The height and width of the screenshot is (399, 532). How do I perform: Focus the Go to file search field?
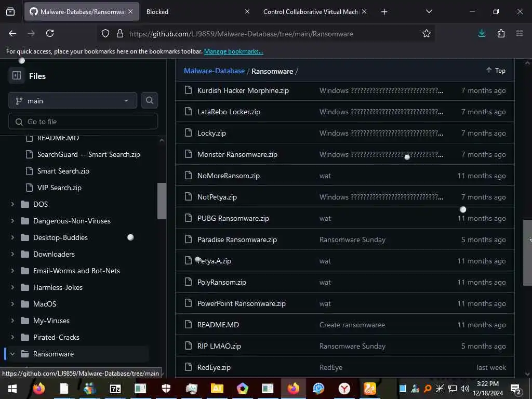[83, 122]
